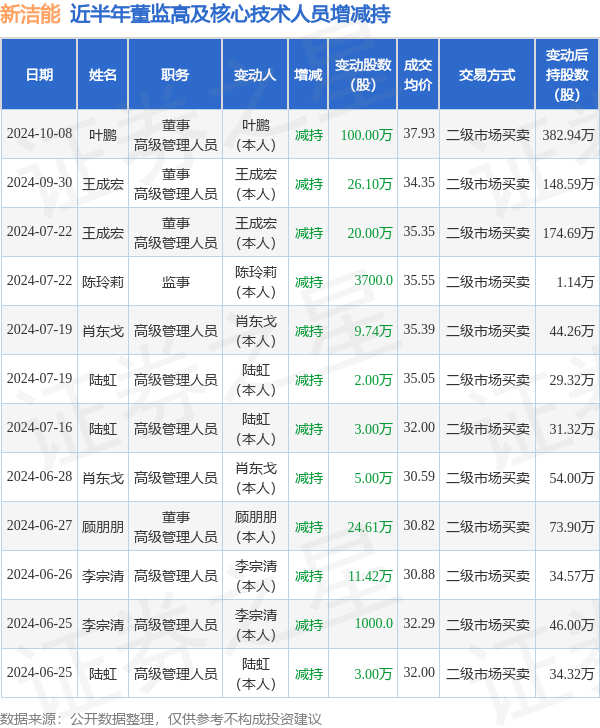
Task: Select the date cell 2024-09-30
Action: click(39, 183)
